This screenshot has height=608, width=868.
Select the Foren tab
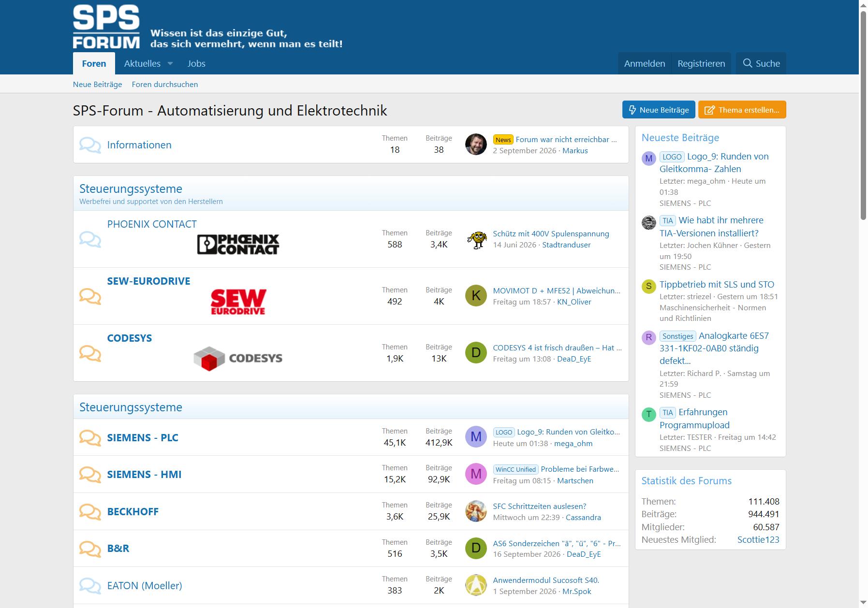(94, 63)
